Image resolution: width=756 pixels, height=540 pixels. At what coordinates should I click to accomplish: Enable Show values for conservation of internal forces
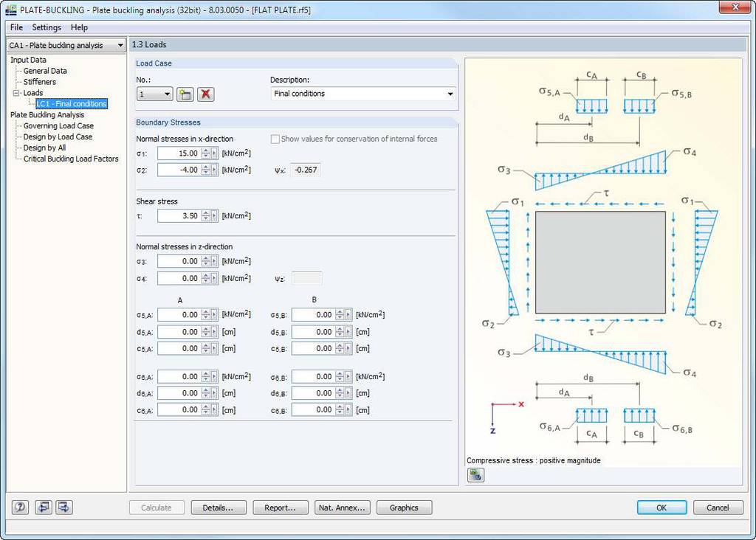pos(275,139)
